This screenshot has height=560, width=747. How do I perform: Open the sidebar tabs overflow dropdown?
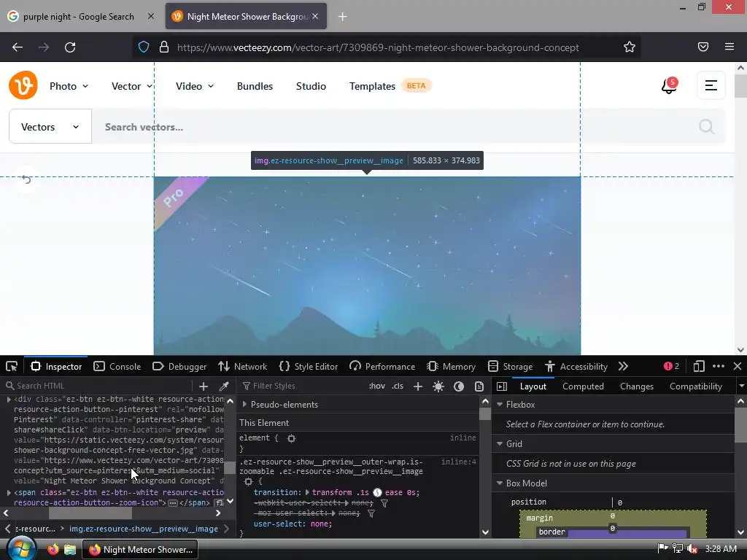(741, 386)
